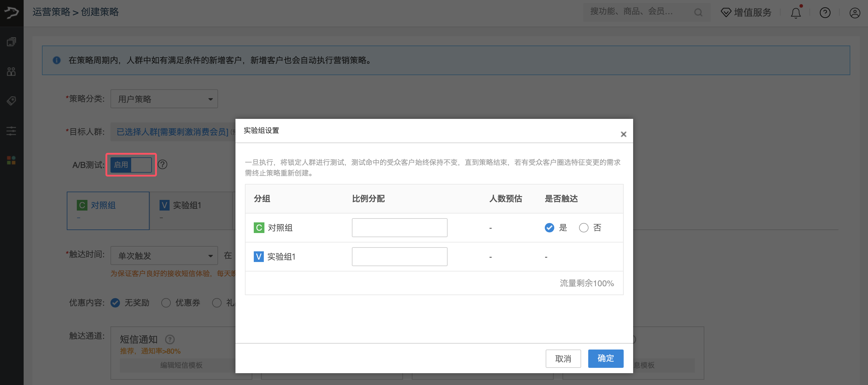This screenshot has width=868, height=385.
Task: Expand the 触达时间 单次触发 dropdown
Action: click(x=164, y=255)
